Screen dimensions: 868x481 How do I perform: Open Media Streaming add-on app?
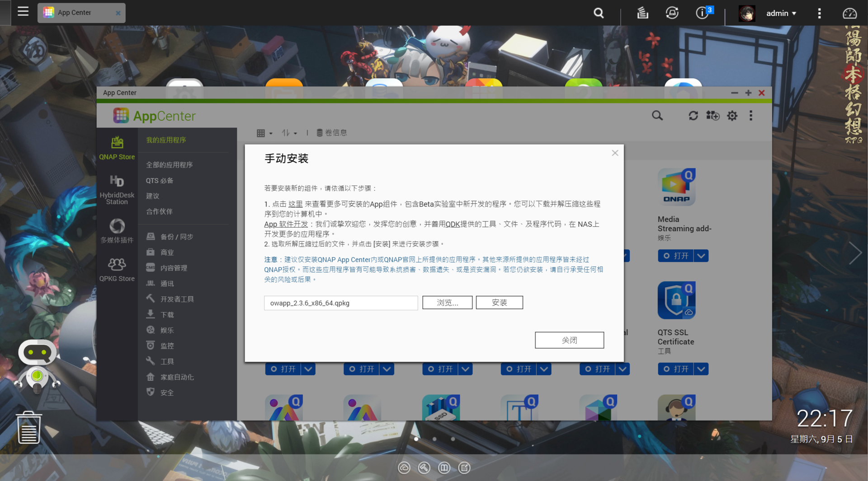(x=675, y=256)
